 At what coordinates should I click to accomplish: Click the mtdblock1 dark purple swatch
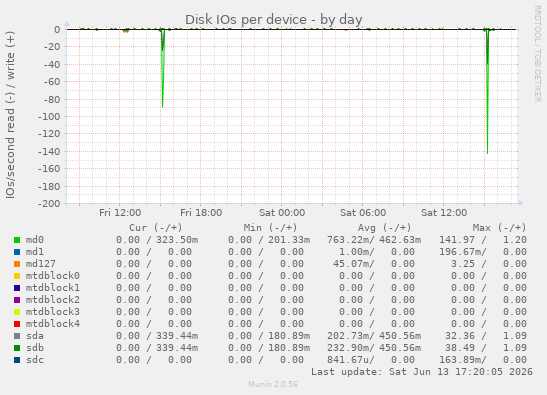17,288
